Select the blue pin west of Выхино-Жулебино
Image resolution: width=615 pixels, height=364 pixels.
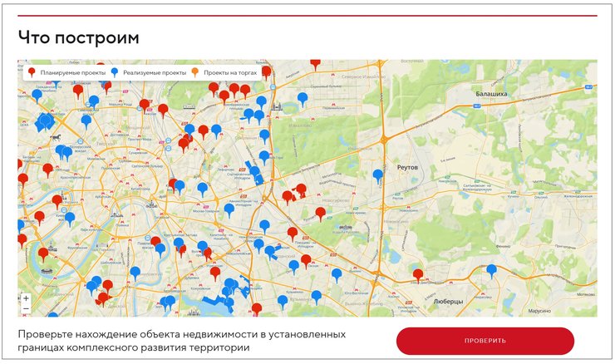[x=317, y=298]
